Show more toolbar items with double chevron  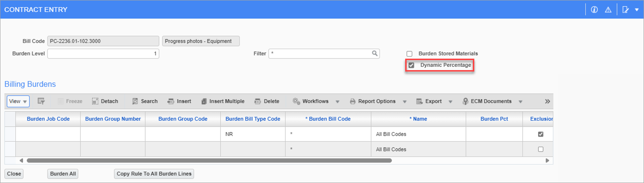click(x=547, y=101)
